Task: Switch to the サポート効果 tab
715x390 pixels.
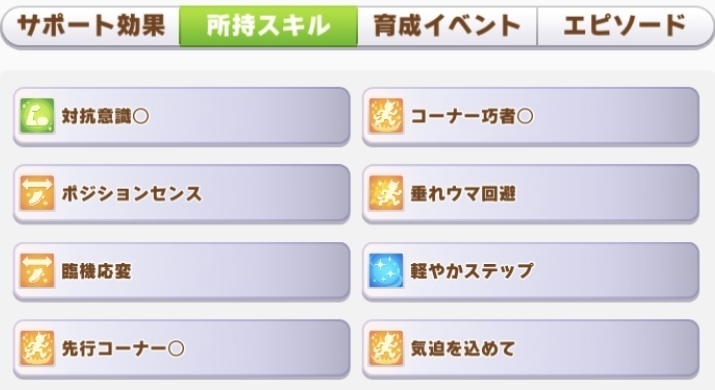Action: tap(91, 26)
